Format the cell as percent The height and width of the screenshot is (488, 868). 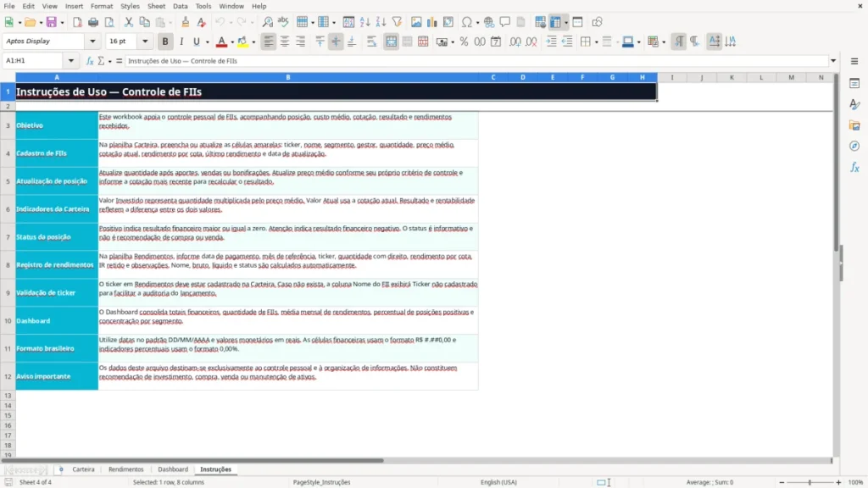coord(464,42)
